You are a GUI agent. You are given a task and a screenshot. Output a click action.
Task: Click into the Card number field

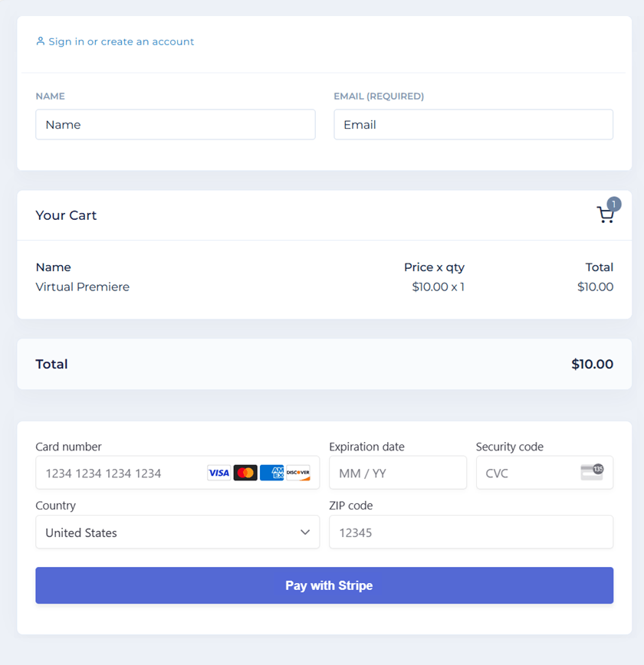tap(177, 473)
